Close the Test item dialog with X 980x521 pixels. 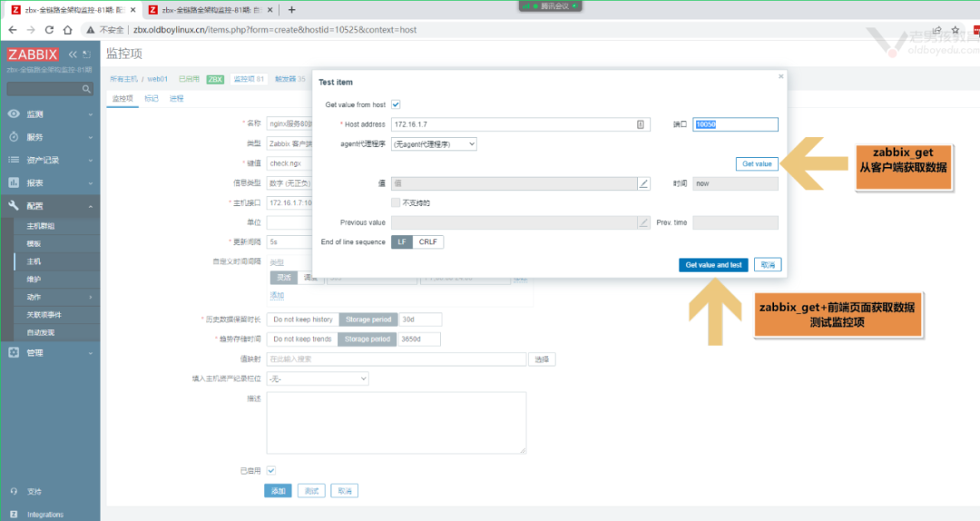pos(780,76)
